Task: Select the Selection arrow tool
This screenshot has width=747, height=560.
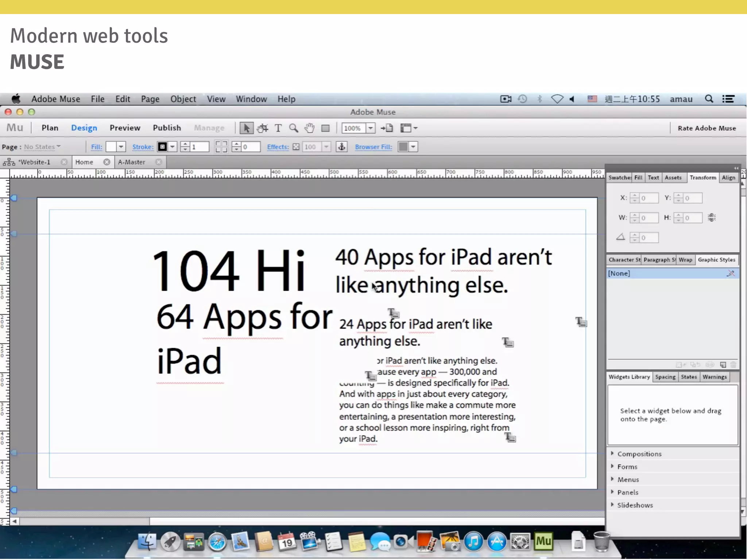Action: [x=246, y=128]
